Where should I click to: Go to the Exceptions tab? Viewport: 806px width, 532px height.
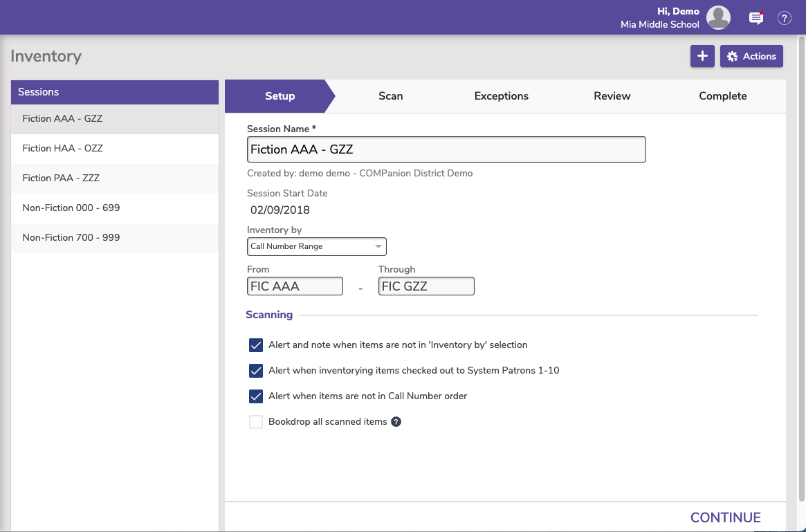(501, 96)
